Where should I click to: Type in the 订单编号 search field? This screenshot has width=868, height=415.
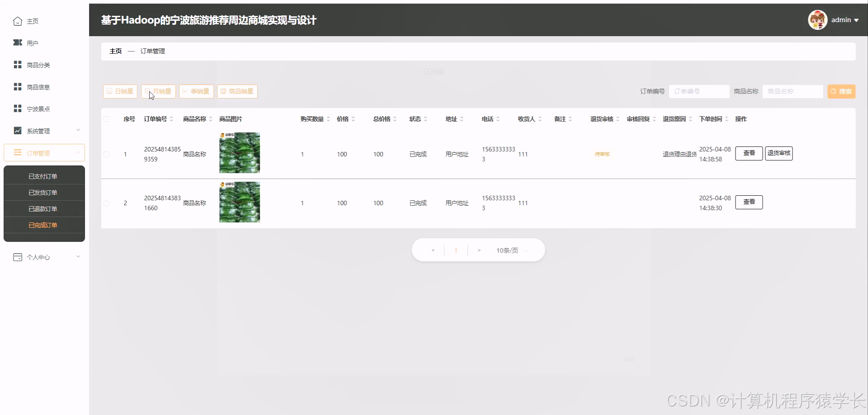(x=698, y=91)
